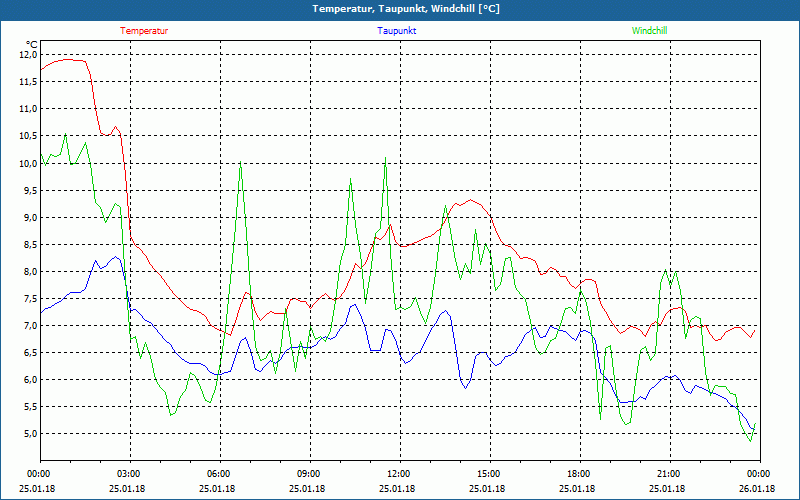Click the 11,5 y-axis value
Screen dimensions: 800x500
[28, 82]
